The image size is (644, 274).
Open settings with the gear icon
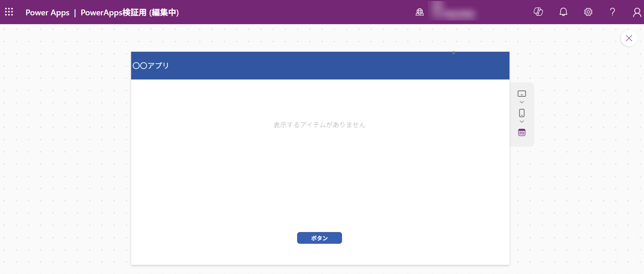coord(588,12)
